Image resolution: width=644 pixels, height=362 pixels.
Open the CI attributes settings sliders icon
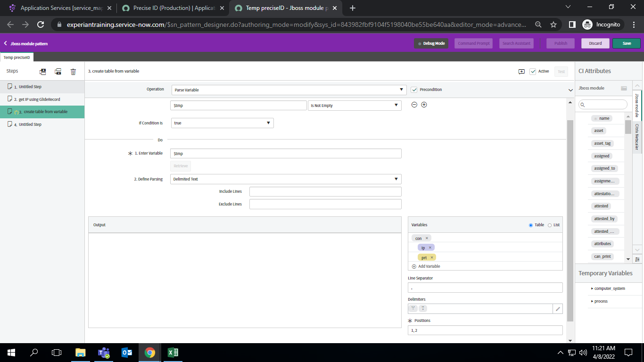[637, 259]
